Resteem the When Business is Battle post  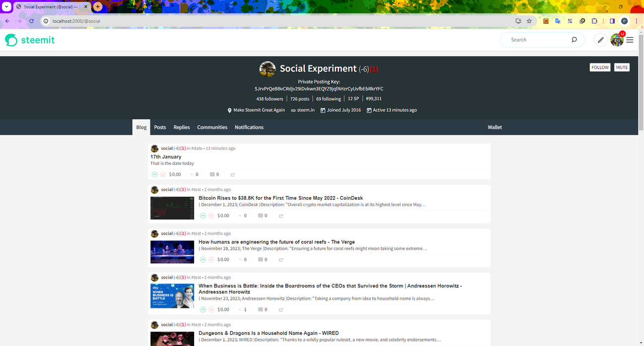point(281,310)
